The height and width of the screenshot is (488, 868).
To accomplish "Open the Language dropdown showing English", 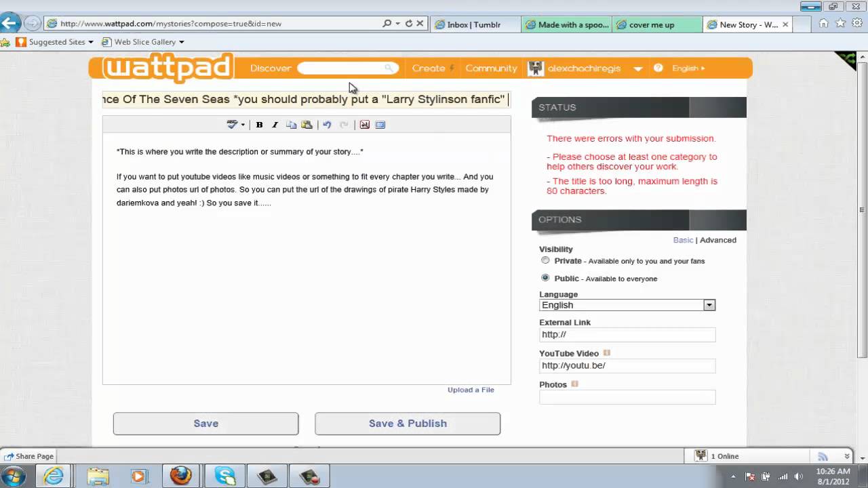I will [x=627, y=305].
